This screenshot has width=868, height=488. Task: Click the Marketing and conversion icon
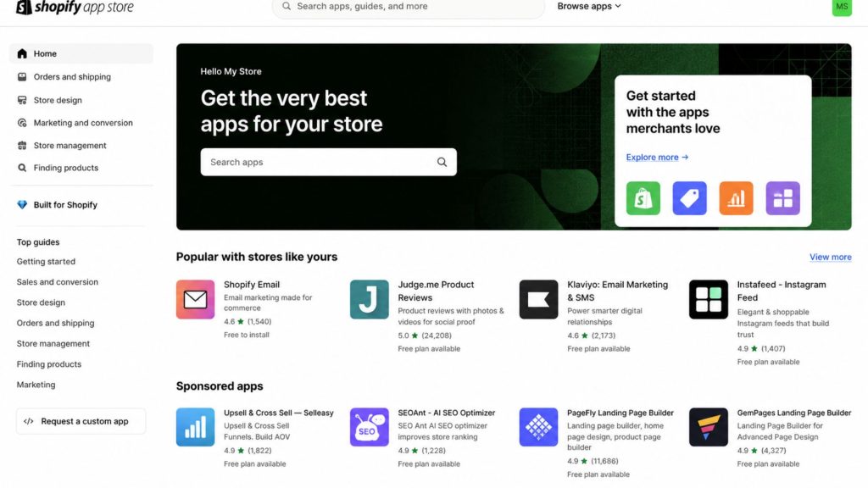(x=22, y=123)
